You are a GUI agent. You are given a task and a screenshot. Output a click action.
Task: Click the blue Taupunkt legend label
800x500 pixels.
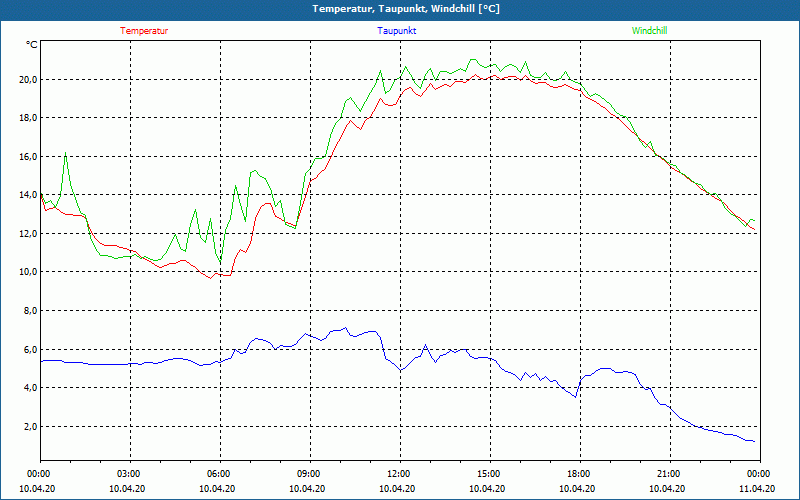click(x=396, y=31)
